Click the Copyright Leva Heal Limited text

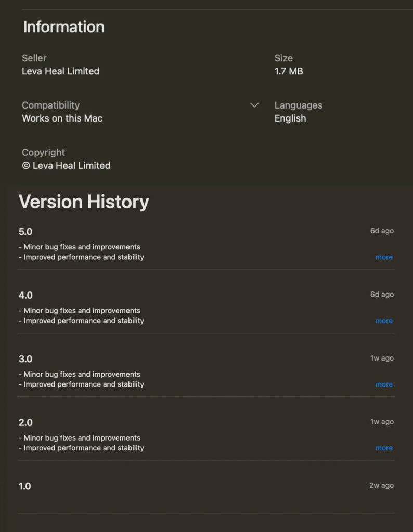coord(66,165)
